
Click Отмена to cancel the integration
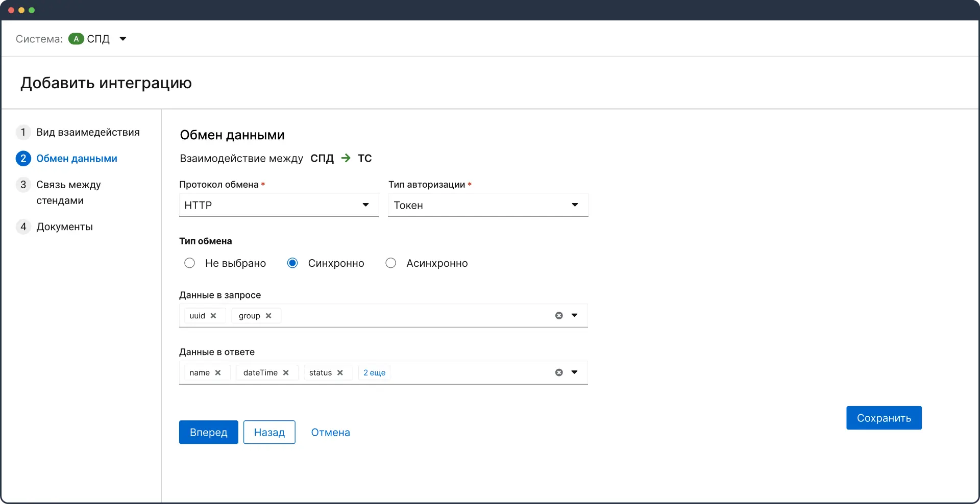point(330,432)
